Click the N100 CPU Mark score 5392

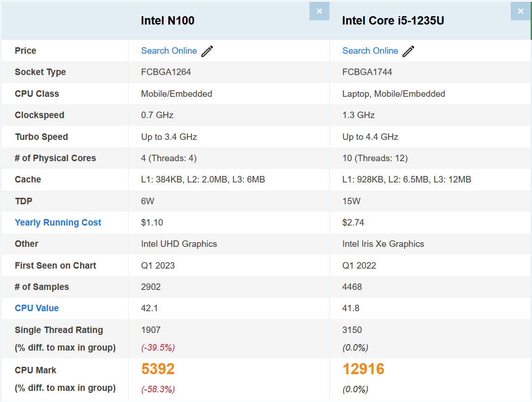158,369
